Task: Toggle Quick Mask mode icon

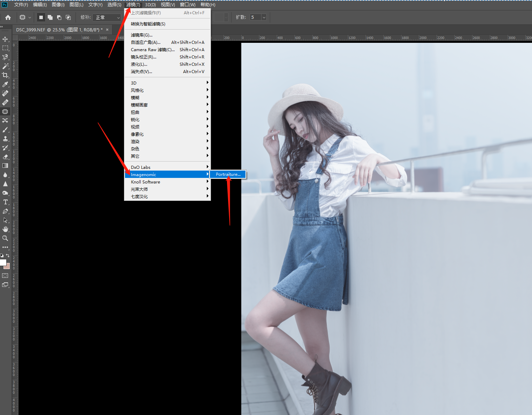Action: coord(5,275)
